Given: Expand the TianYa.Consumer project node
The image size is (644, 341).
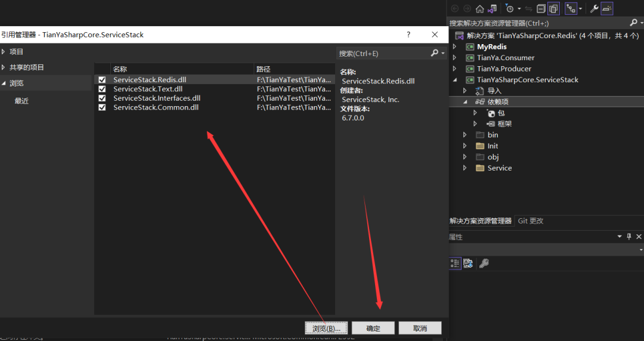Looking at the screenshot, I should point(454,58).
